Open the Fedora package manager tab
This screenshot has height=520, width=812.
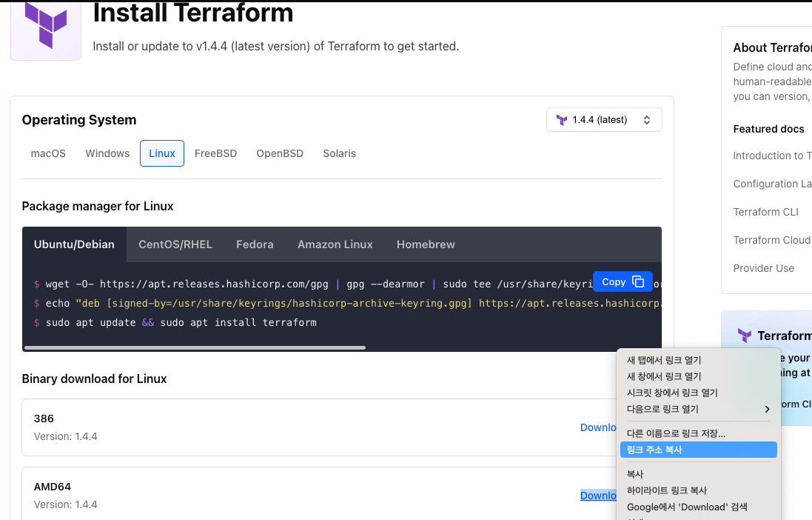pos(255,244)
